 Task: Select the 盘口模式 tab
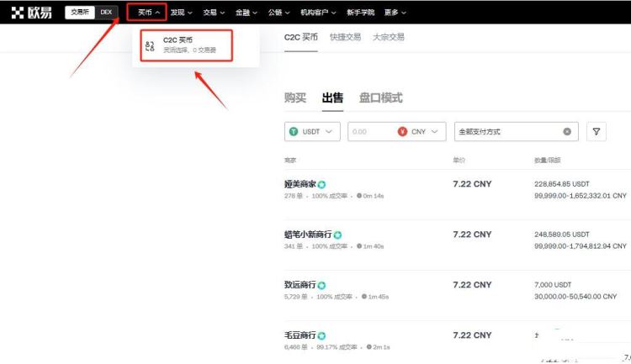pos(380,98)
